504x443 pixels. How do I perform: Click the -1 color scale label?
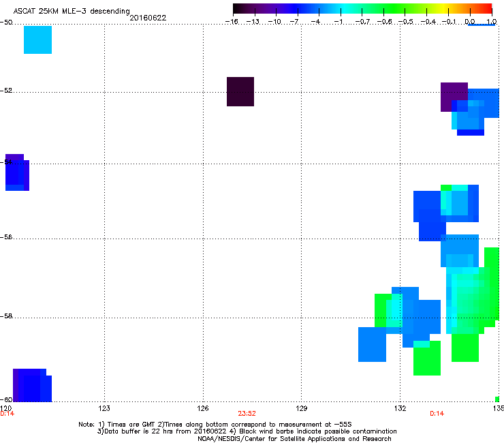[x=338, y=22]
